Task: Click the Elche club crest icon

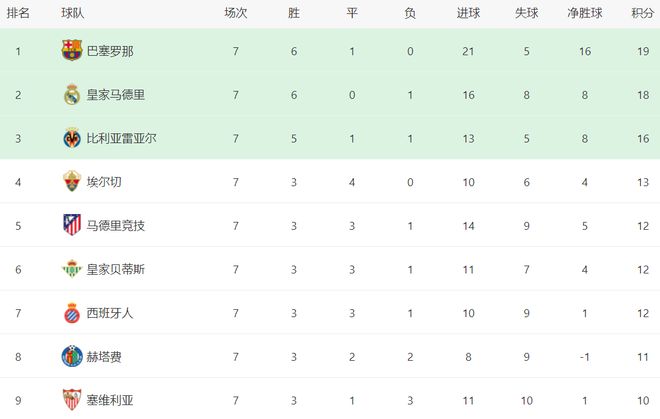Action: pos(71,182)
